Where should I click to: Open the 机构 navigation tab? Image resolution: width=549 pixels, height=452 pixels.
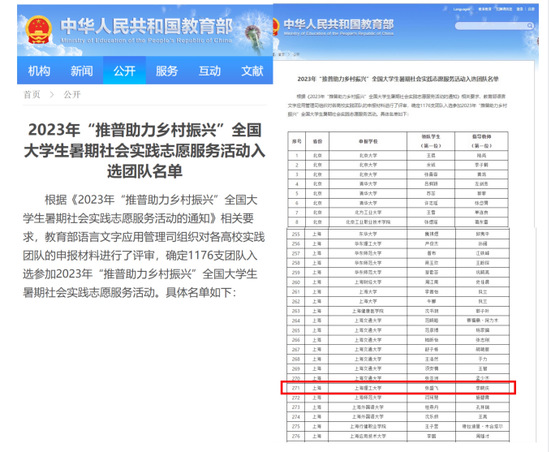coord(39,71)
